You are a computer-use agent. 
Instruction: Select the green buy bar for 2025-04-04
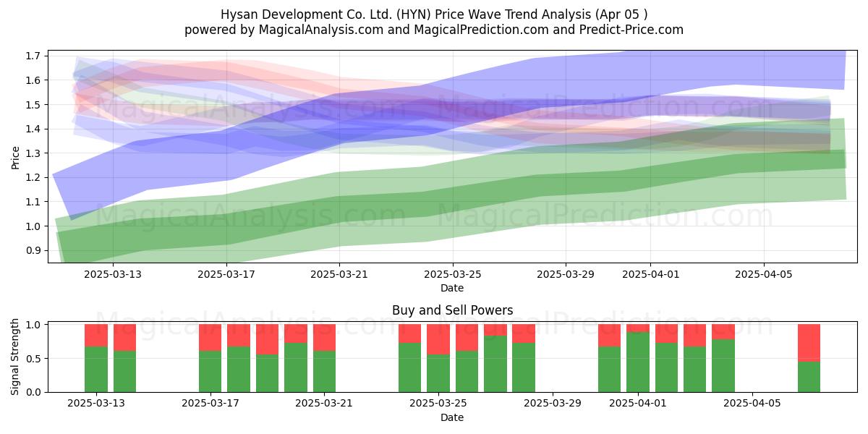723,365
